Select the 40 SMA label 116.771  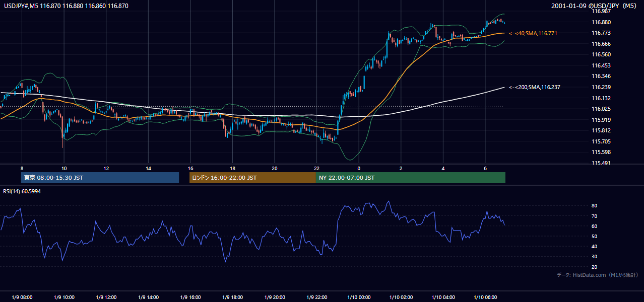pyautogui.click(x=533, y=33)
